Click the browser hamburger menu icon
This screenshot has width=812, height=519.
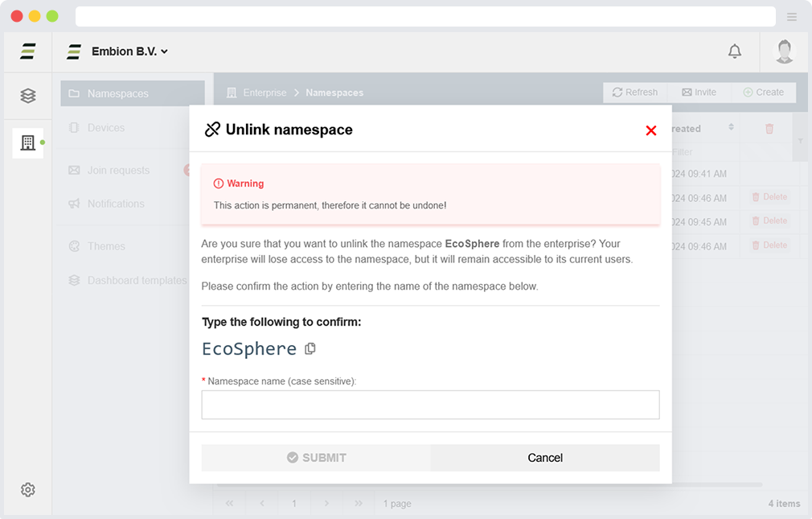792,17
